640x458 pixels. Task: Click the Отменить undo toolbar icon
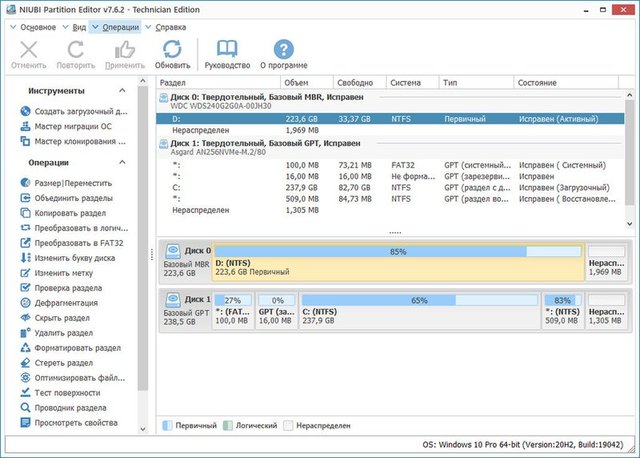click(x=28, y=51)
